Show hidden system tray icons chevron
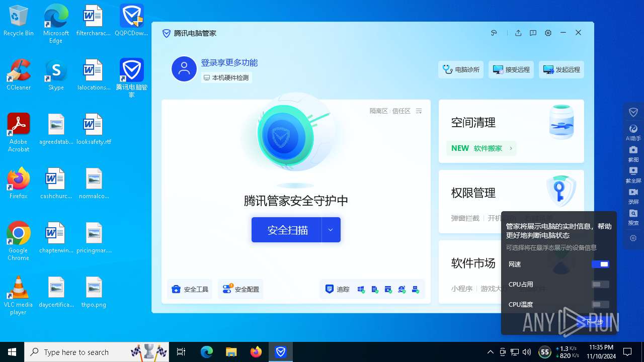 click(x=491, y=352)
